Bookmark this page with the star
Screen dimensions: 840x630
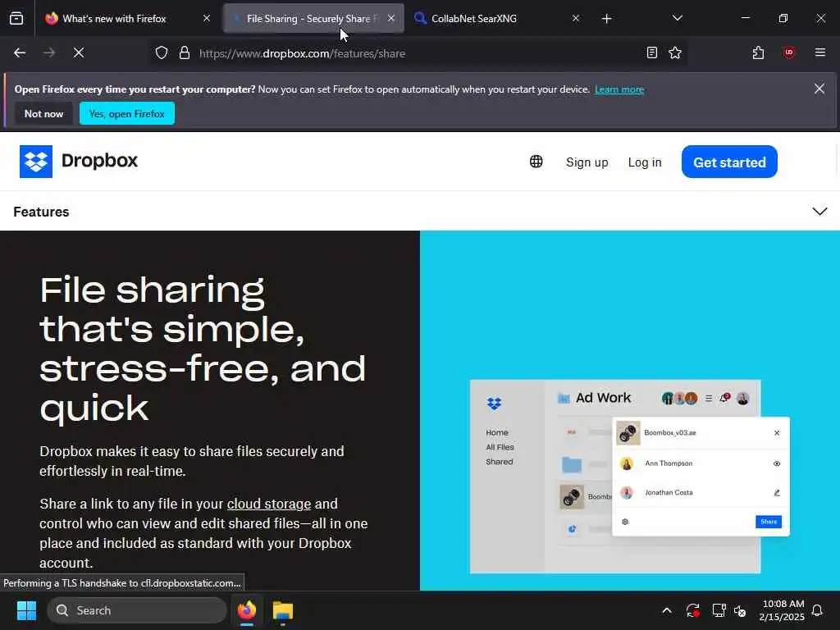pos(675,52)
